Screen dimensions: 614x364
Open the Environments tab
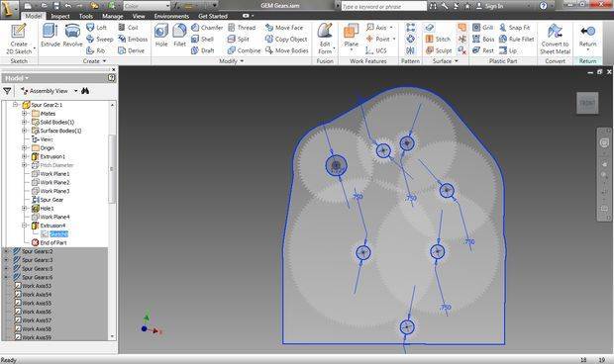(x=171, y=16)
